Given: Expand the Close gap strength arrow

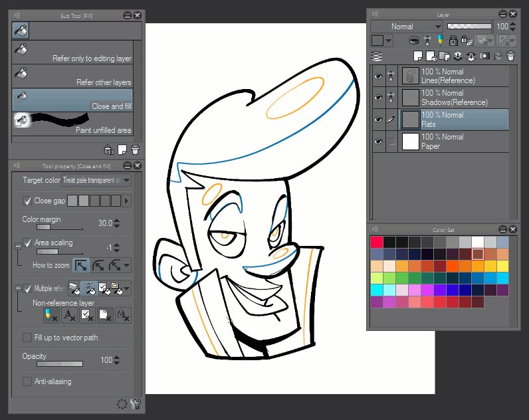Looking at the screenshot, I should point(126,201).
